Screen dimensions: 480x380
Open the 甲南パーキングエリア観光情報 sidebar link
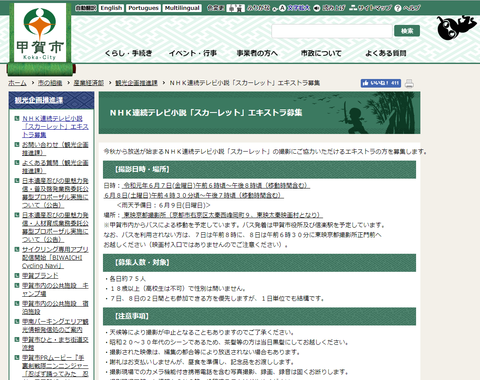pyautogui.click(x=55, y=326)
